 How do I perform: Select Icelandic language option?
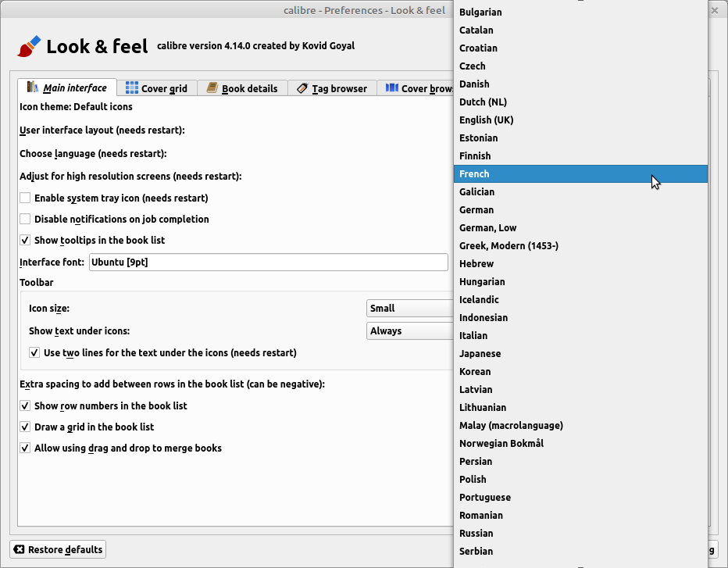point(580,299)
